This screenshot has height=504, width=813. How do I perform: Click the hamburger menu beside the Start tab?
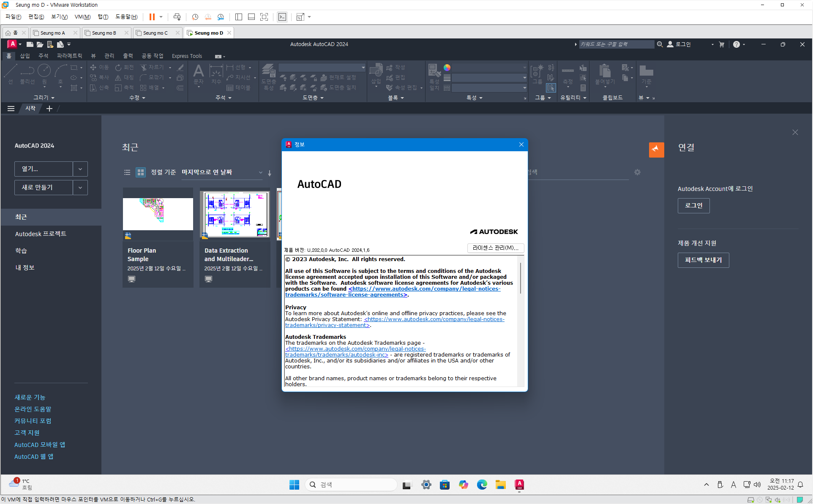11,109
